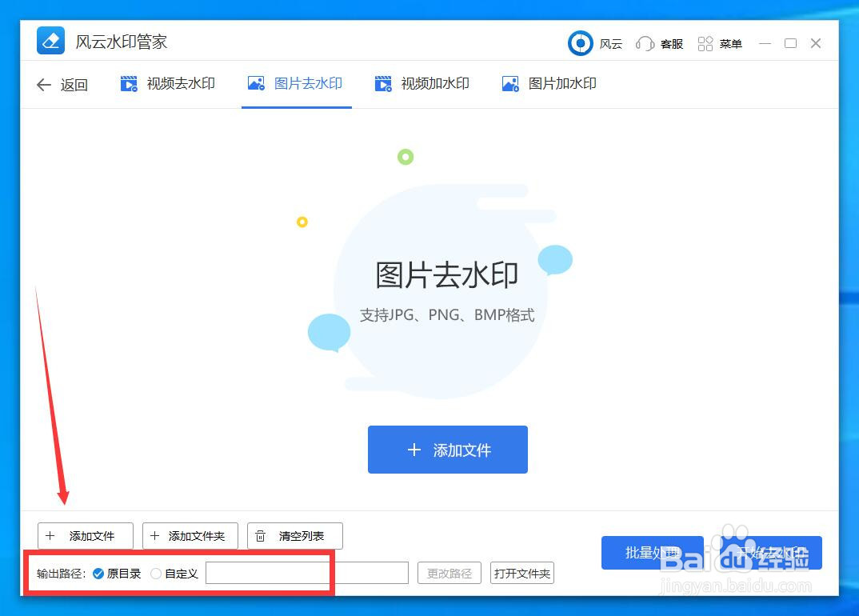859x616 pixels.
Task: Select the 原目录 output path option
Action: coord(98,573)
